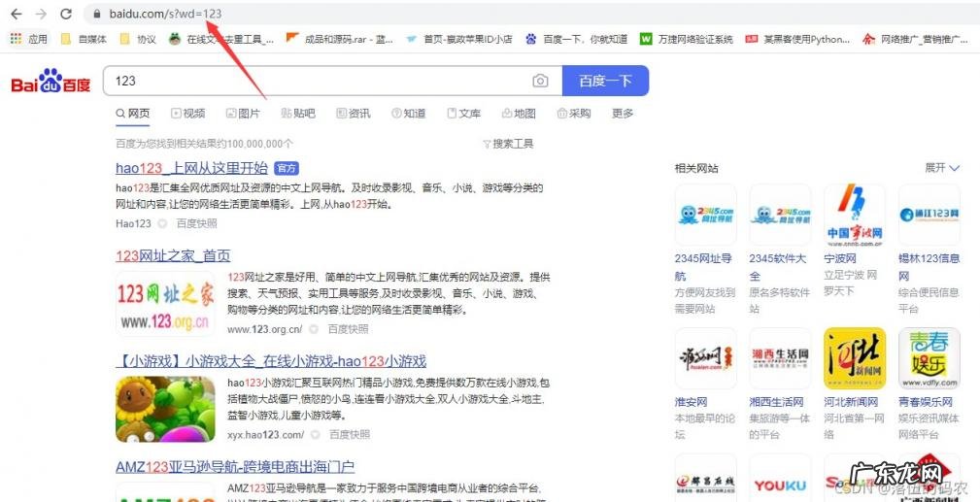The height and width of the screenshot is (502, 980).
Task: Switch to the 采购 tab
Action: point(574,114)
